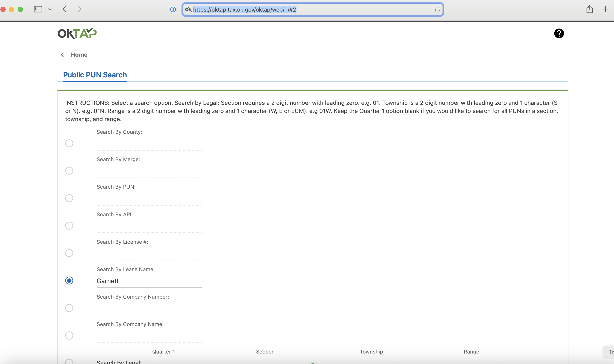This screenshot has width=614, height=364.
Task: Go back with the Safari back arrow
Action: (x=64, y=9)
